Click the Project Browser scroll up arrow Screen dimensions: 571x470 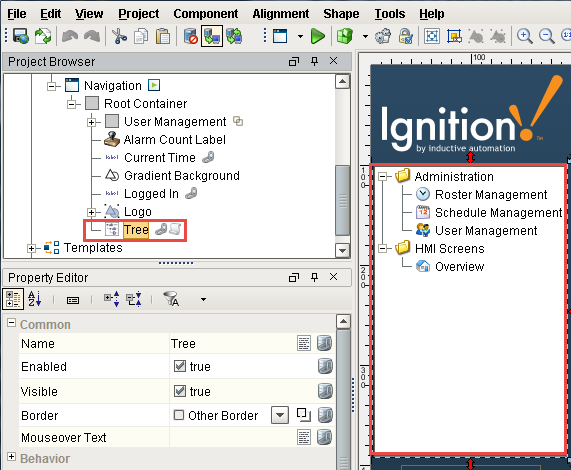tap(342, 82)
